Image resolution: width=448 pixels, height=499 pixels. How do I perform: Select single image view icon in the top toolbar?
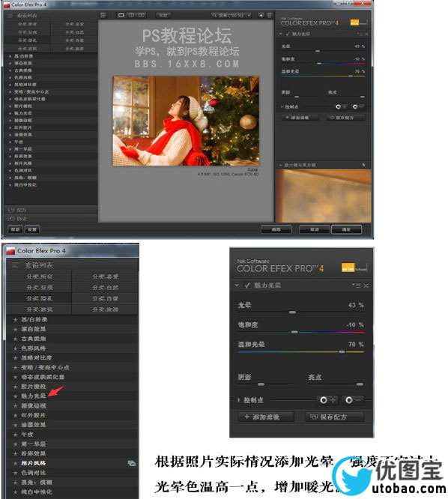[x=121, y=15]
